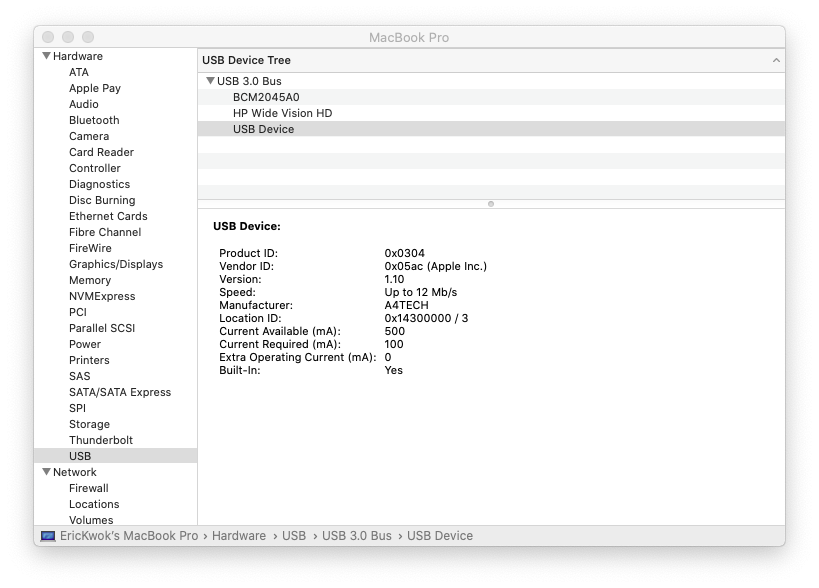The image size is (819, 588).
Task: Select USB Device row in device tree
Action: click(x=491, y=129)
